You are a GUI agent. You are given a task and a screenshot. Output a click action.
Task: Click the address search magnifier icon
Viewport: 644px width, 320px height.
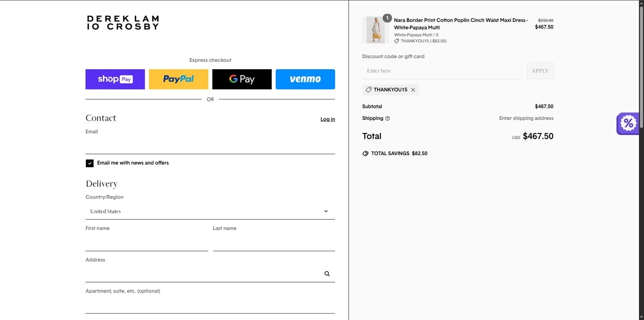point(327,274)
